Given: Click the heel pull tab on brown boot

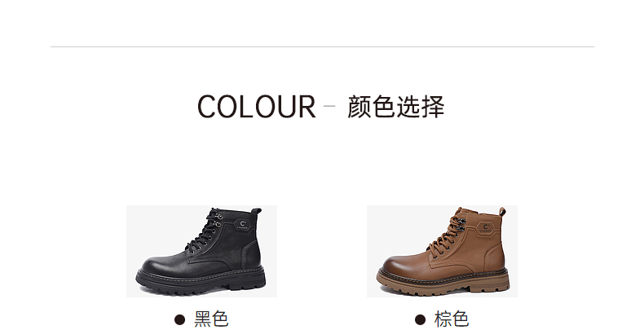Looking at the screenshot, I should click(502, 211).
